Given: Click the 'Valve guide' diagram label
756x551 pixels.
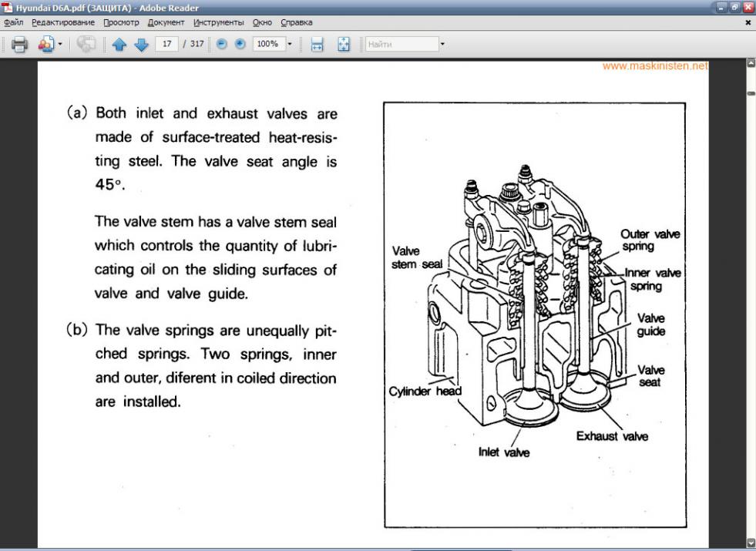Looking at the screenshot, I should coord(651,324).
